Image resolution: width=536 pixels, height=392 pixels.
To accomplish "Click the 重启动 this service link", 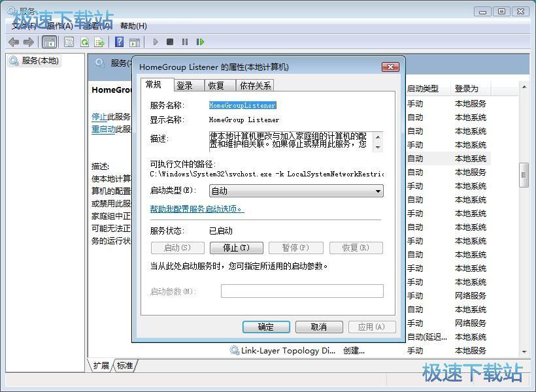I will coord(103,129).
